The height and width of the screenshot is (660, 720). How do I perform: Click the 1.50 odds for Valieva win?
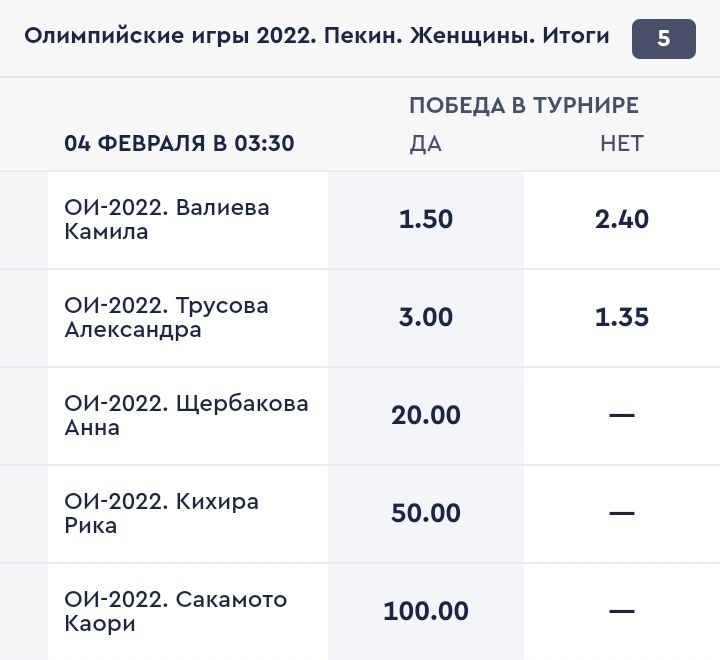[425, 219]
